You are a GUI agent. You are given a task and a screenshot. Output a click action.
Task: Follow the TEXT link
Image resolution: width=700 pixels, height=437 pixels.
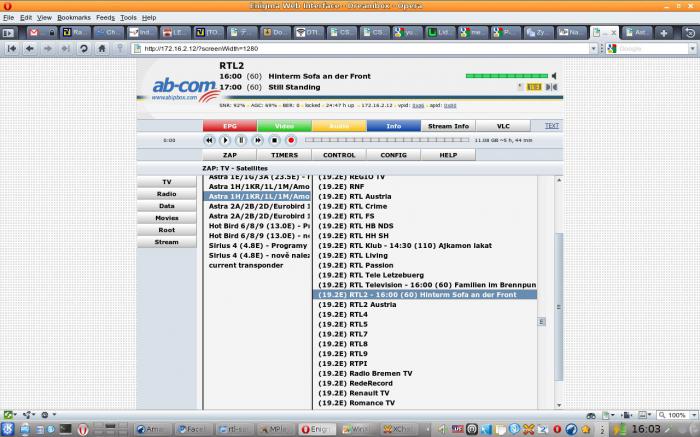pyautogui.click(x=552, y=126)
